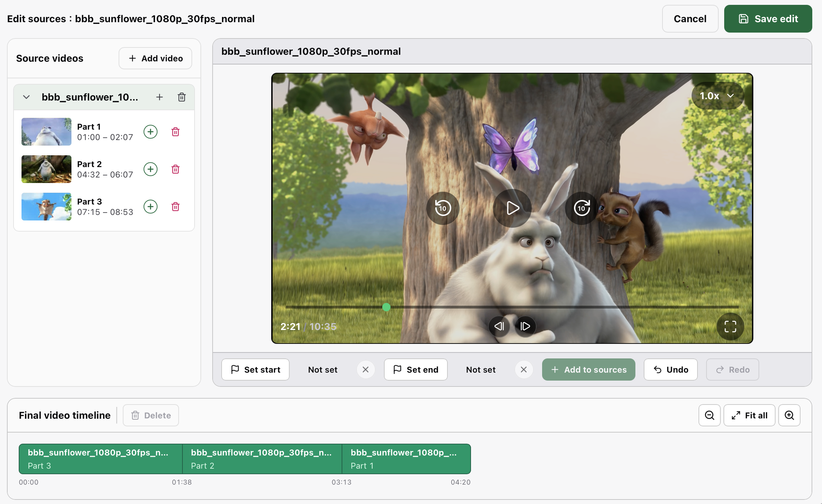Collapse the bbb_sunflower source group

26,97
